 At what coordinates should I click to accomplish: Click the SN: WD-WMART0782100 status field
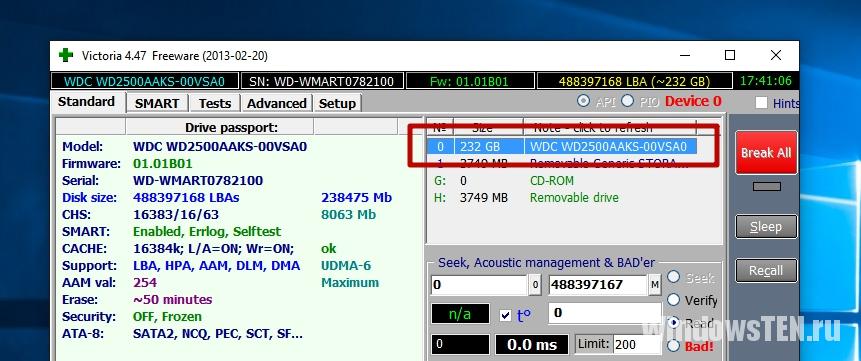(x=322, y=81)
